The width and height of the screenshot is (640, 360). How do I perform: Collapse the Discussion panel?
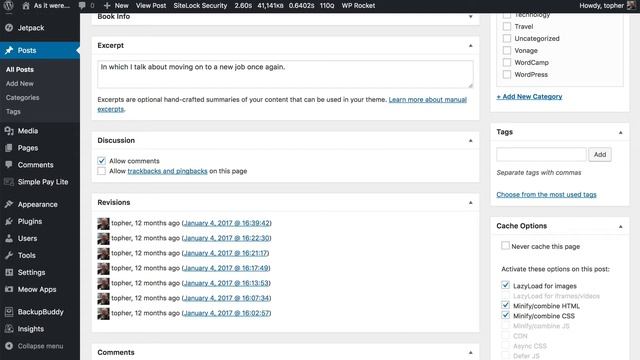(x=470, y=141)
